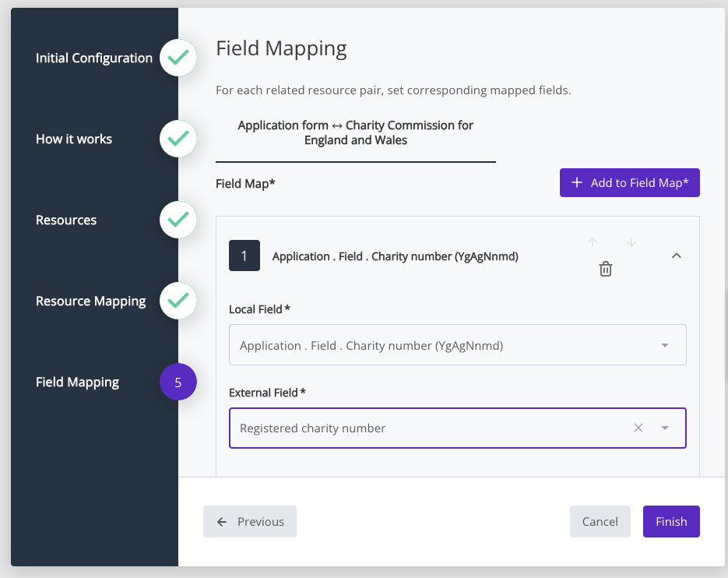The height and width of the screenshot is (578, 728).
Task: Move field map entry 1 up
Action: pos(593,242)
